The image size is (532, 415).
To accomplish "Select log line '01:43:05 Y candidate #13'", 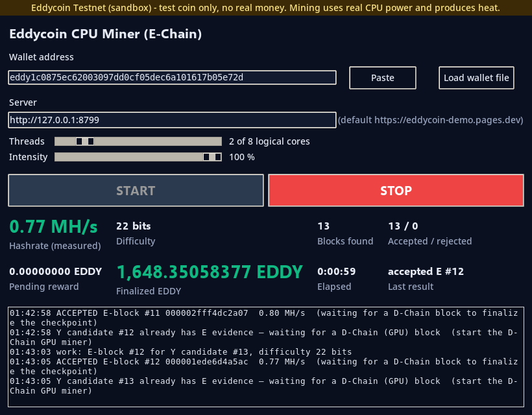I will [263, 386].
